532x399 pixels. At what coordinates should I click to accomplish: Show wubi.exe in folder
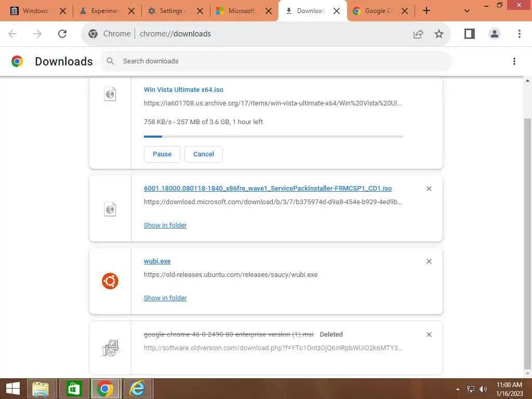pos(165,298)
